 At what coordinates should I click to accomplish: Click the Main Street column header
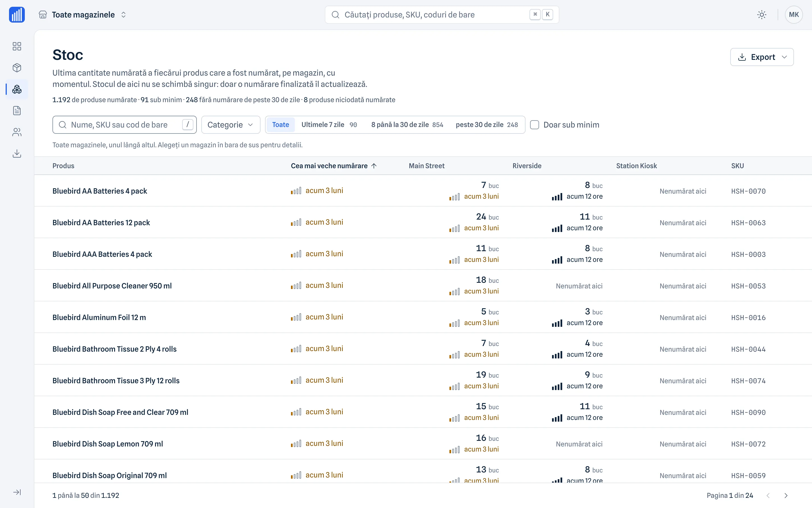(x=427, y=166)
